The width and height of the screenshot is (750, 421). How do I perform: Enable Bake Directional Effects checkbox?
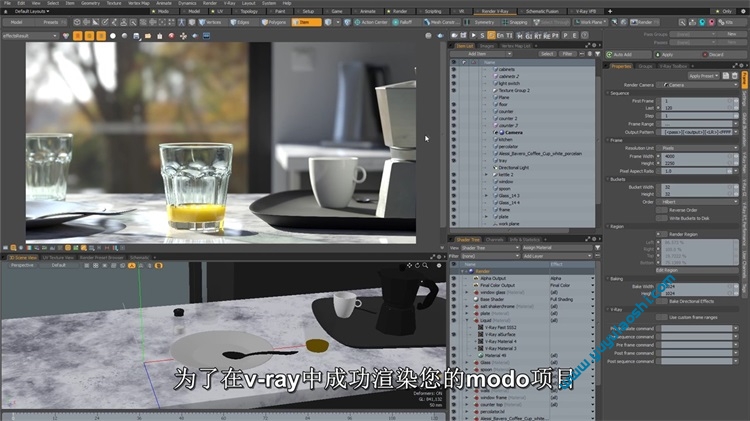pos(662,301)
